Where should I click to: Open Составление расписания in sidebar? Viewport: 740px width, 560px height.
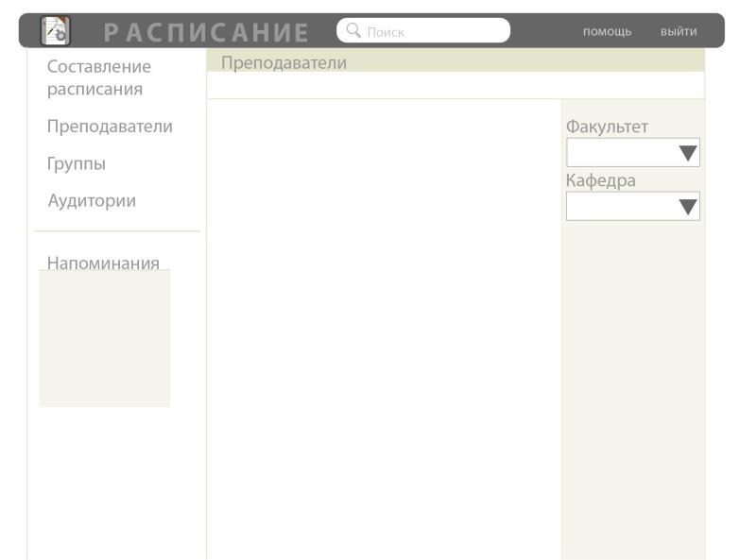pyautogui.click(x=99, y=77)
